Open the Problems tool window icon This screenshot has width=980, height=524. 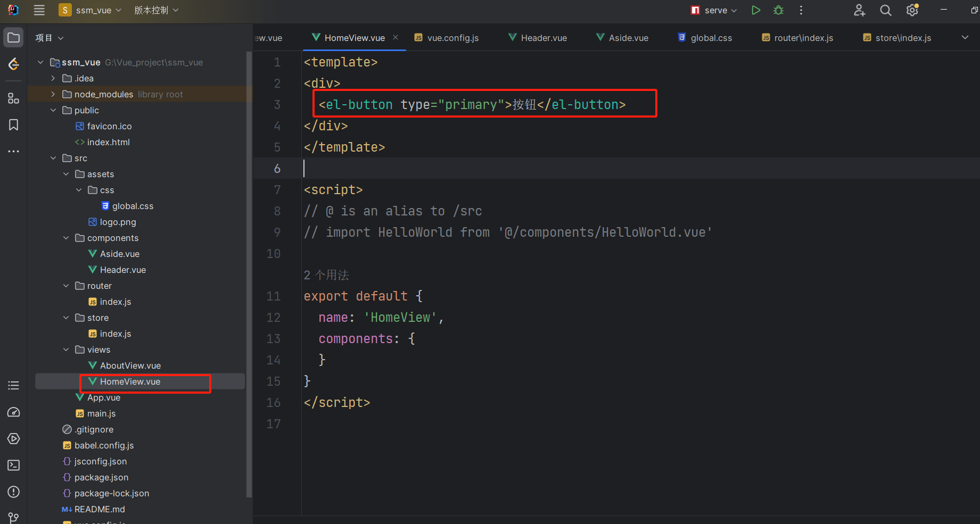click(x=14, y=492)
